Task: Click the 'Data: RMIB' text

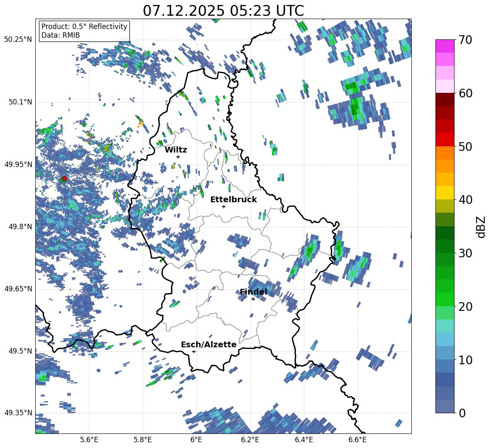Action: pos(61,35)
